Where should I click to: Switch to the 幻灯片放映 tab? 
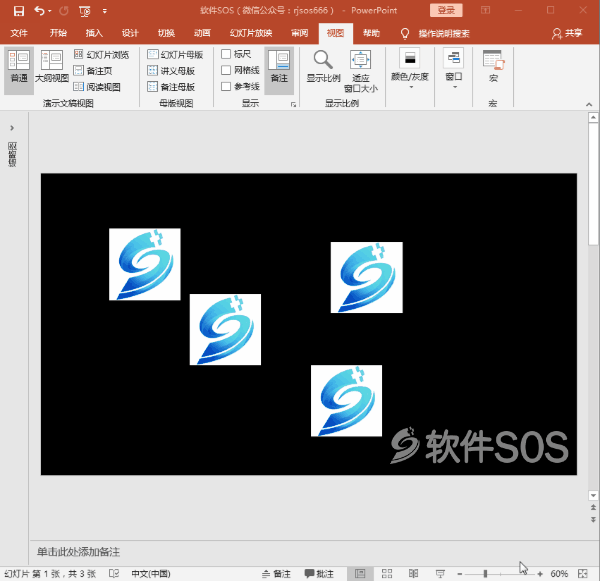[251, 33]
